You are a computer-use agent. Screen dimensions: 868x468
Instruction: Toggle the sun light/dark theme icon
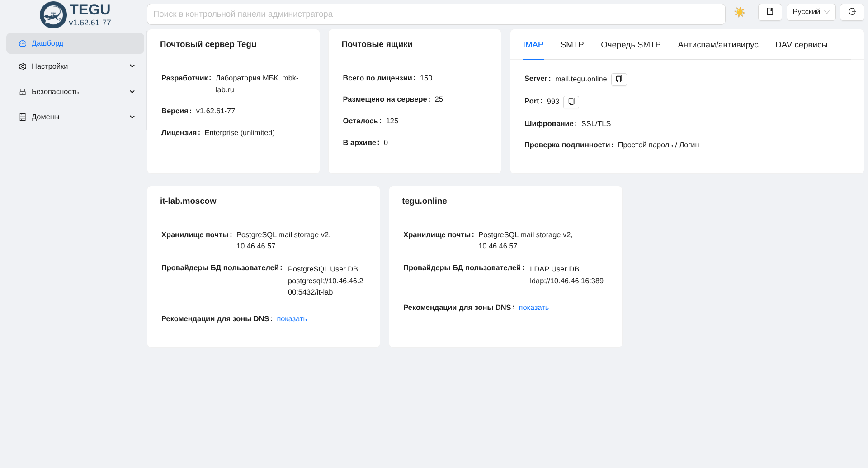pos(740,12)
